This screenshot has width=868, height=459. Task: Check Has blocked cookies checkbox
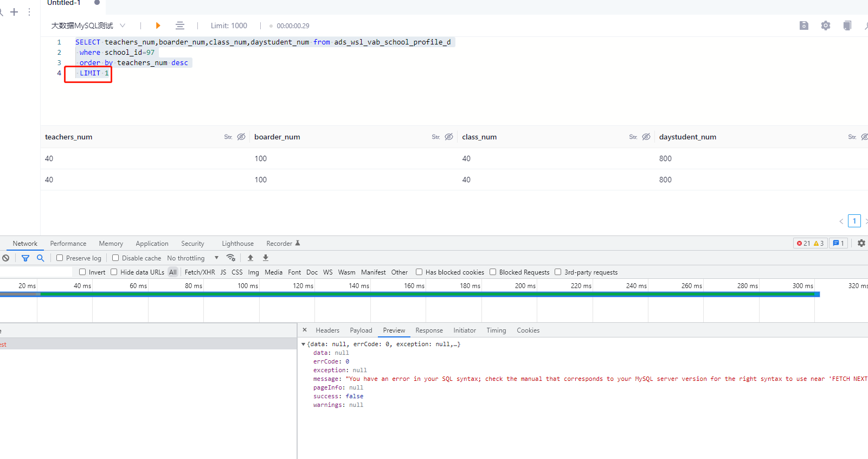[x=419, y=272]
